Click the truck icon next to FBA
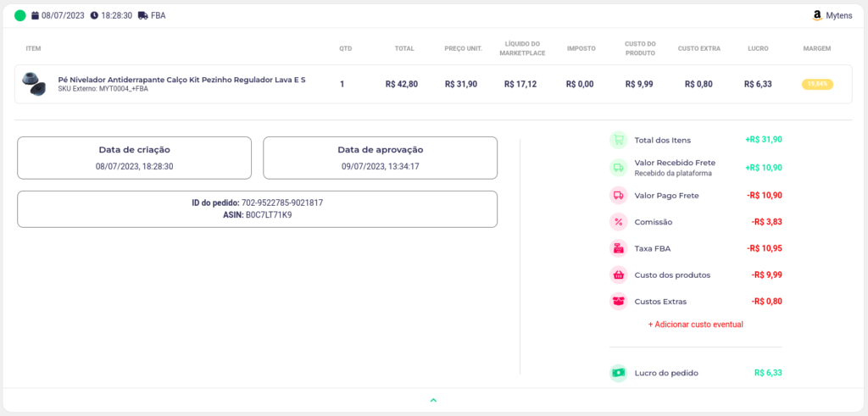 (x=142, y=15)
